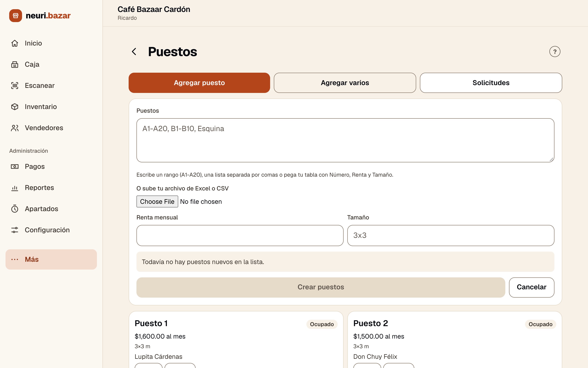Click the $1,600.00 al mes price
588x368 pixels.
pos(160,336)
